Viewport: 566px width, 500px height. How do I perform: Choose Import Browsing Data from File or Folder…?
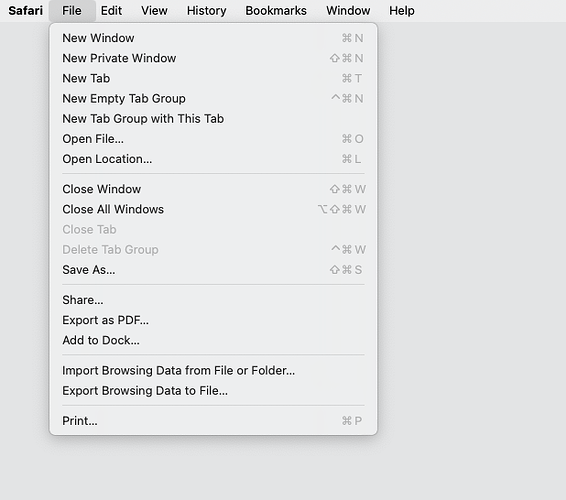tap(213, 371)
